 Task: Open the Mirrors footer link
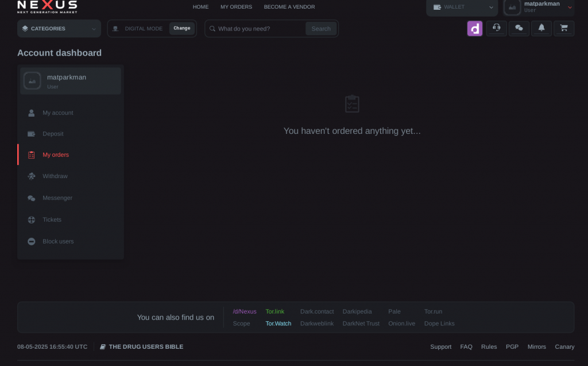[537, 347]
